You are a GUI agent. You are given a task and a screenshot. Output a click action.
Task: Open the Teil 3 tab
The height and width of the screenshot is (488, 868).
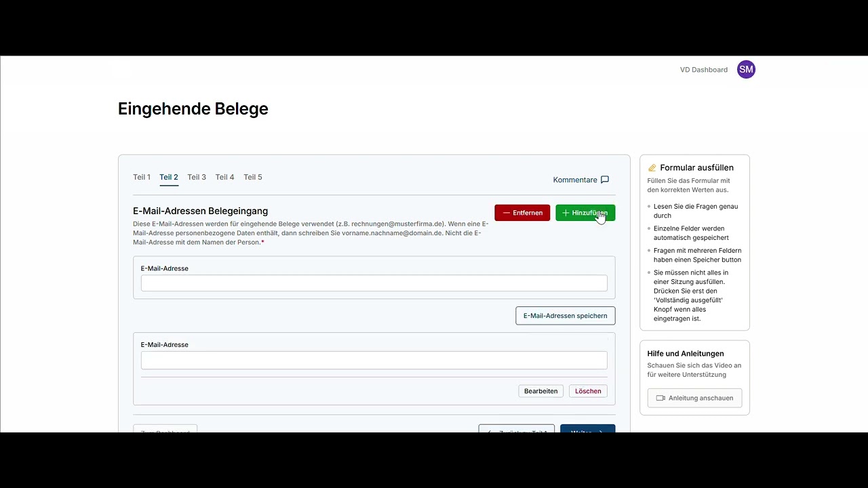pos(197,177)
